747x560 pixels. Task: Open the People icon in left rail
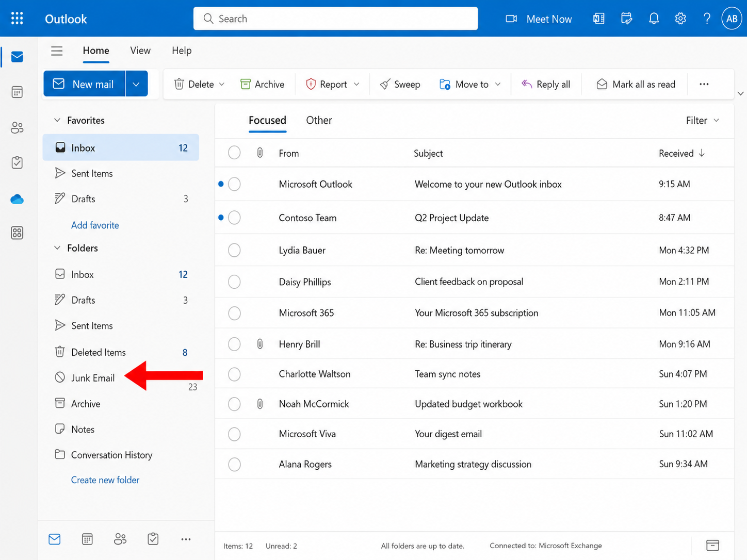(x=17, y=127)
